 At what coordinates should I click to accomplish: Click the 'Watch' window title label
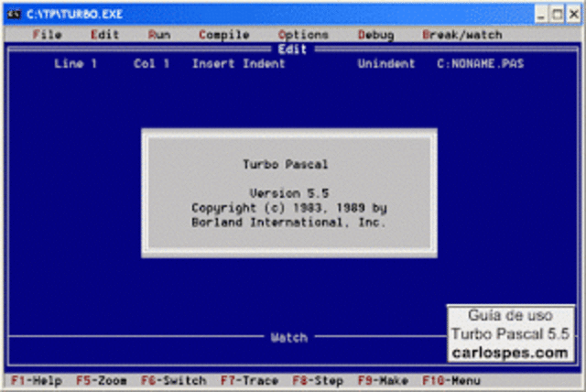[289, 337]
